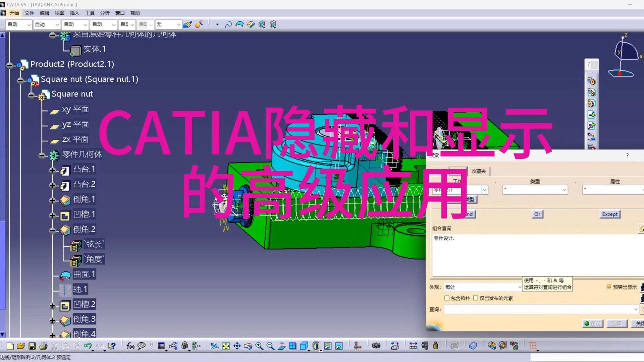The width and height of the screenshot is (644, 362).
Task: Click the 确定 button with green dot
Action: (593, 323)
